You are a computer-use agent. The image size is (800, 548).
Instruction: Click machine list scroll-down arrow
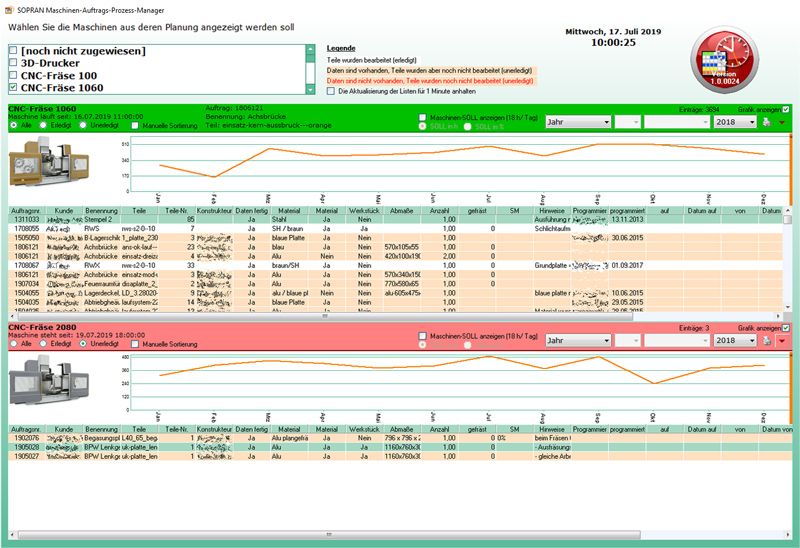pos(310,90)
